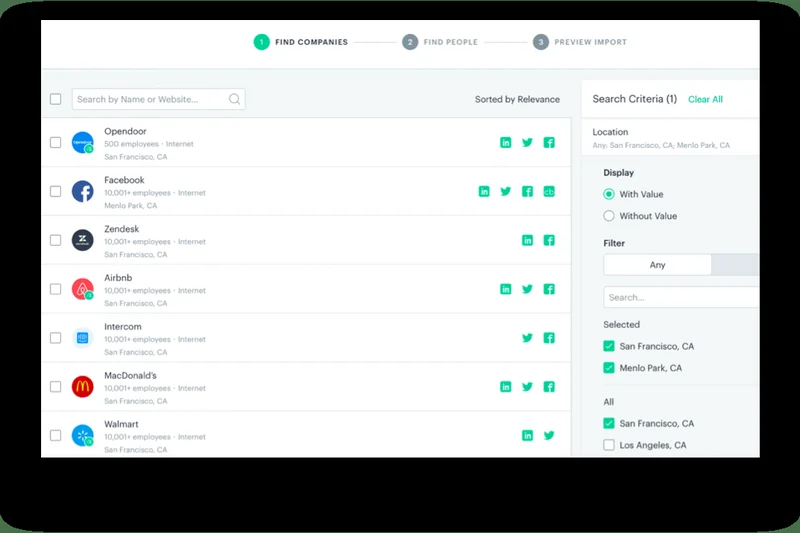Open the Walmart company name
Image resolution: width=800 pixels, height=533 pixels.
121,424
